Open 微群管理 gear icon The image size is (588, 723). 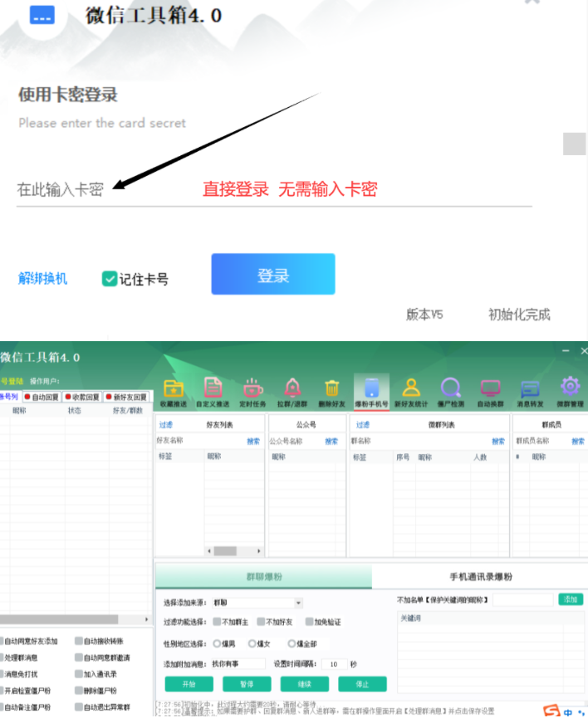click(x=570, y=388)
